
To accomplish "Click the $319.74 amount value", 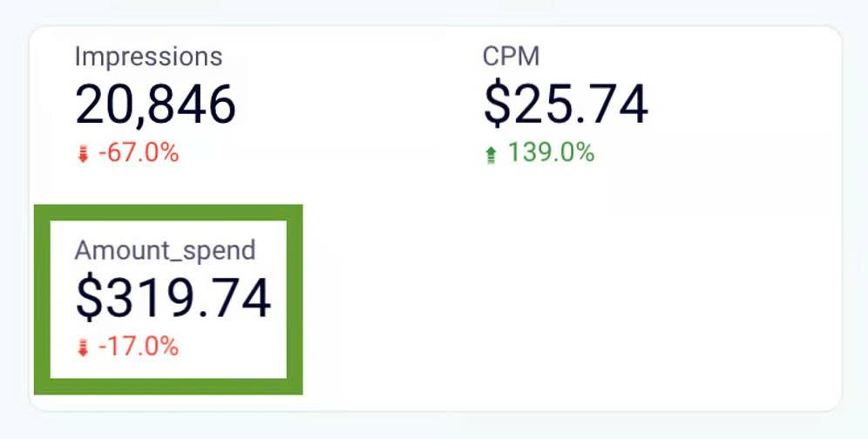I will (x=173, y=299).
